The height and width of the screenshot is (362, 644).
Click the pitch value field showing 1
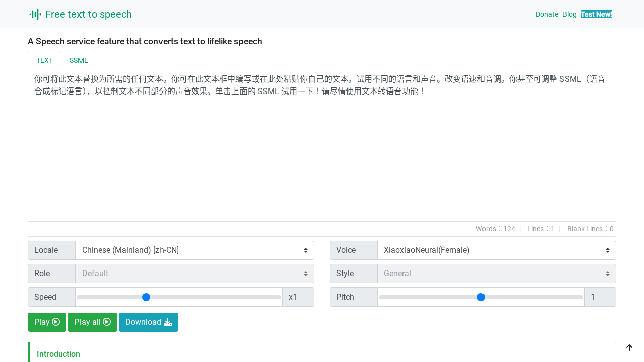coord(600,297)
